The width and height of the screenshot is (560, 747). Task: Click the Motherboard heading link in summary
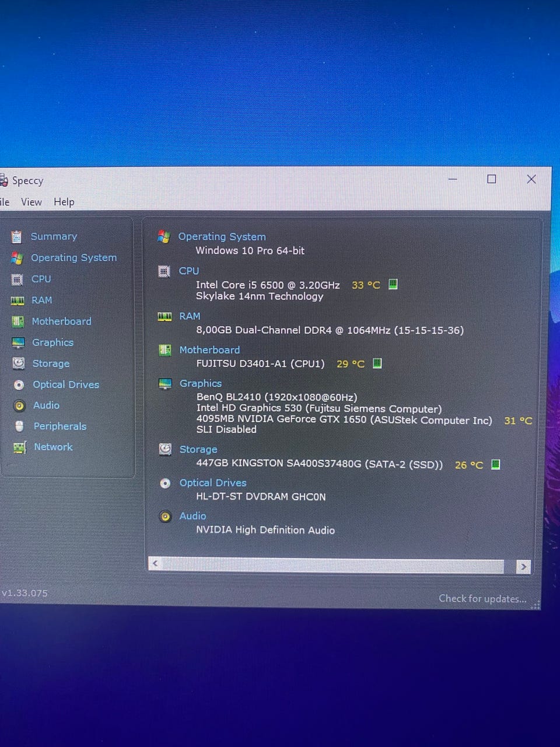click(x=209, y=350)
